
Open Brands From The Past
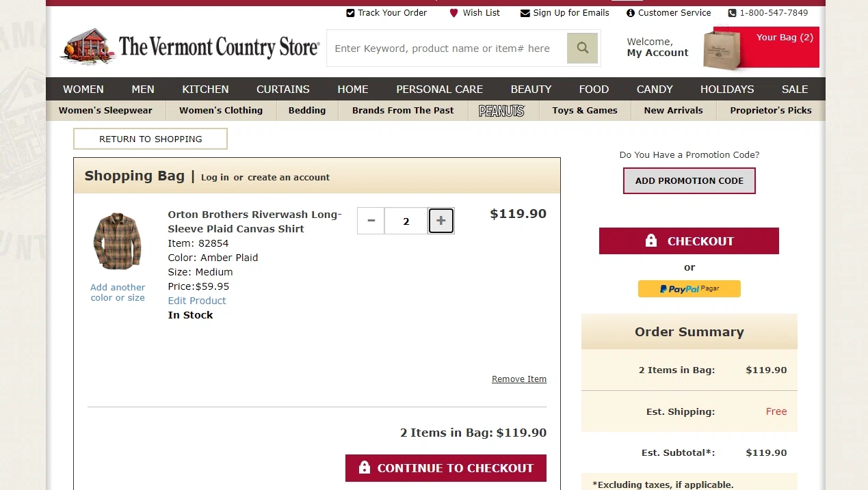403,110
